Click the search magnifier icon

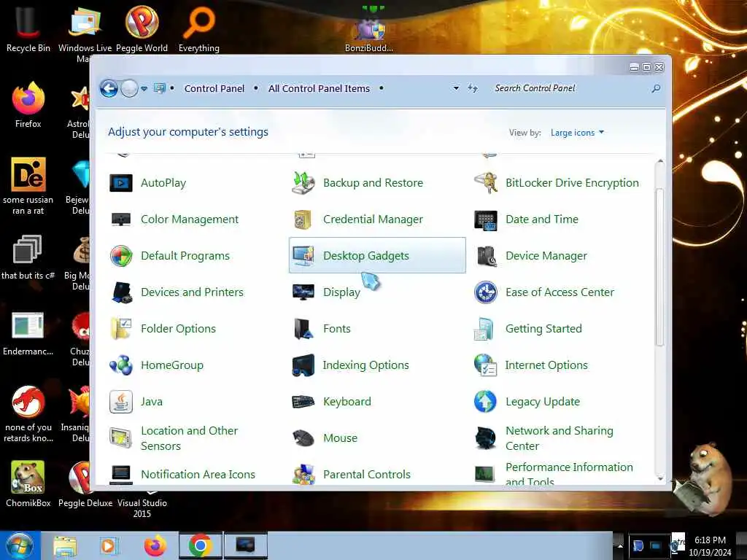pyautogui.click(x=656, y=88)
